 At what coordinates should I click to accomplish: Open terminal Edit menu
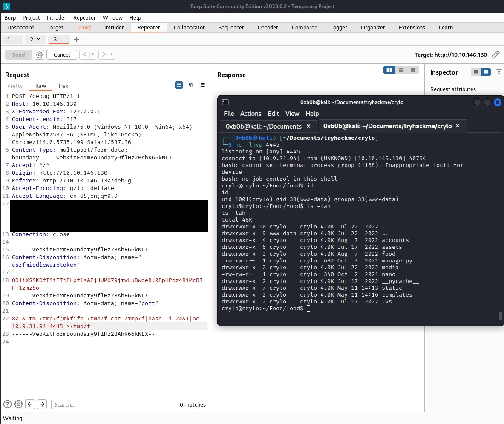click(273, 114)
